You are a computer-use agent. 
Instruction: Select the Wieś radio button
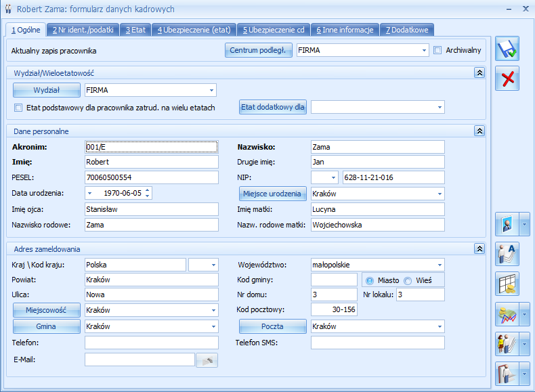pyautogui.click(x=408, y=281)
